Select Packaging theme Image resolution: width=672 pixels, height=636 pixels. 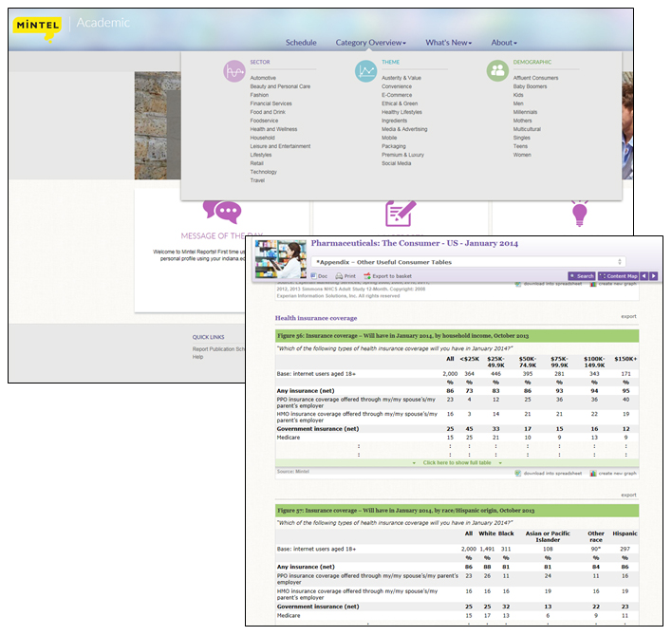[x=394, y=146]
